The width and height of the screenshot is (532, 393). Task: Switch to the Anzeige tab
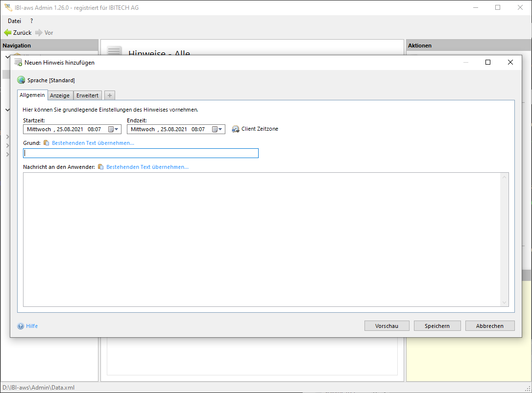tap(60, 95)
